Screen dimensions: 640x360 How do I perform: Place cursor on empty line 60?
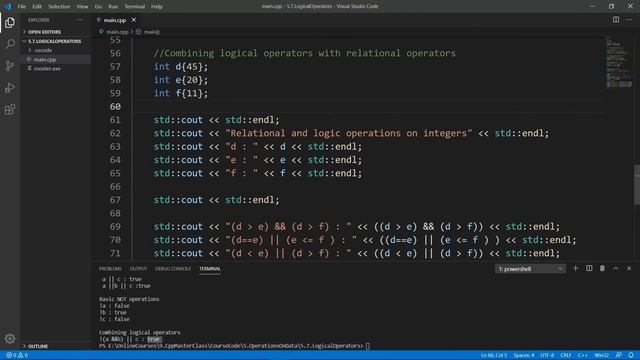[367, 107]
